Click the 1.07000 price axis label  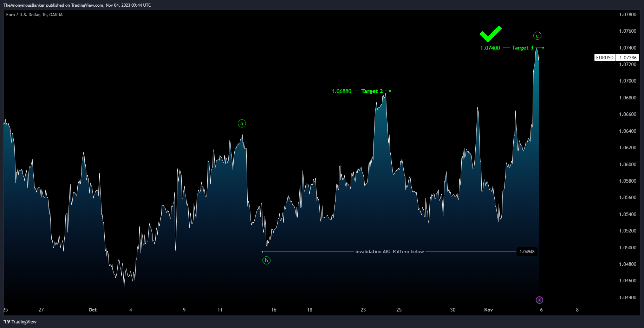(627, 81)
